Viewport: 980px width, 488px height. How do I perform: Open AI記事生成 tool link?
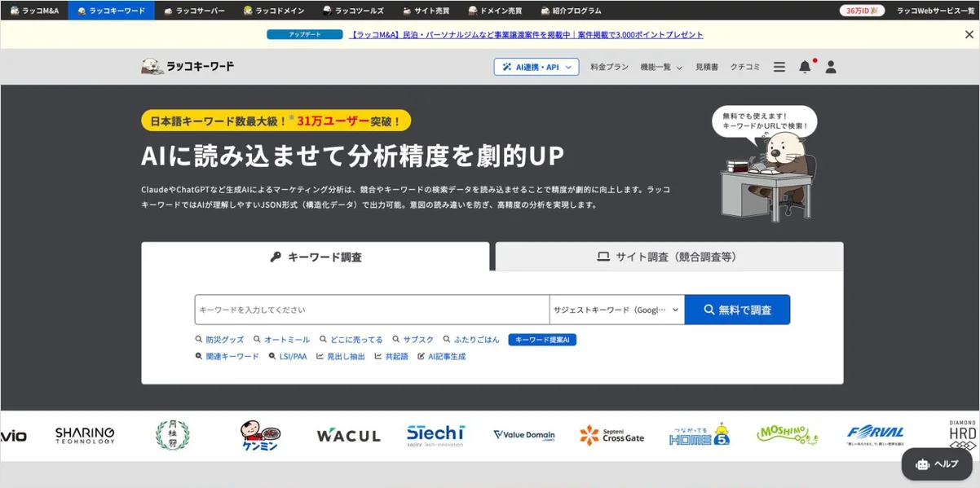point(442,357)
